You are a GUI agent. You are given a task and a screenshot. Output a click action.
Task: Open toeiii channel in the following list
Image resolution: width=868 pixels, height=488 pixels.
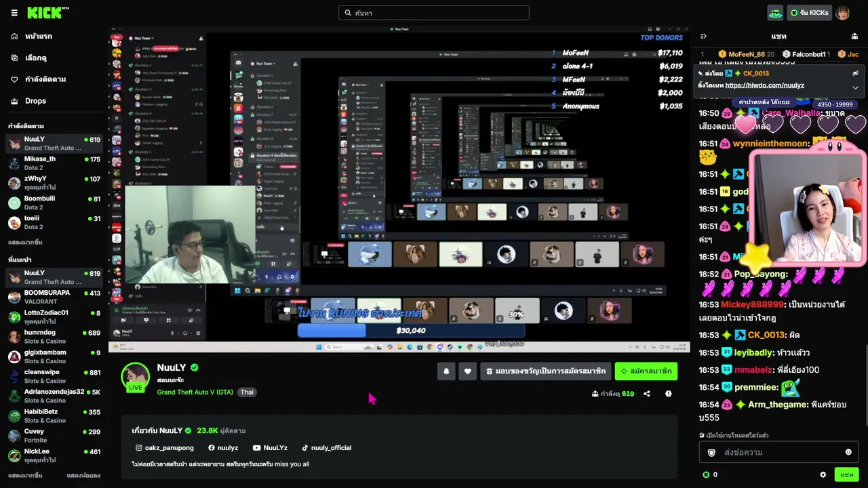coord(54,222)
